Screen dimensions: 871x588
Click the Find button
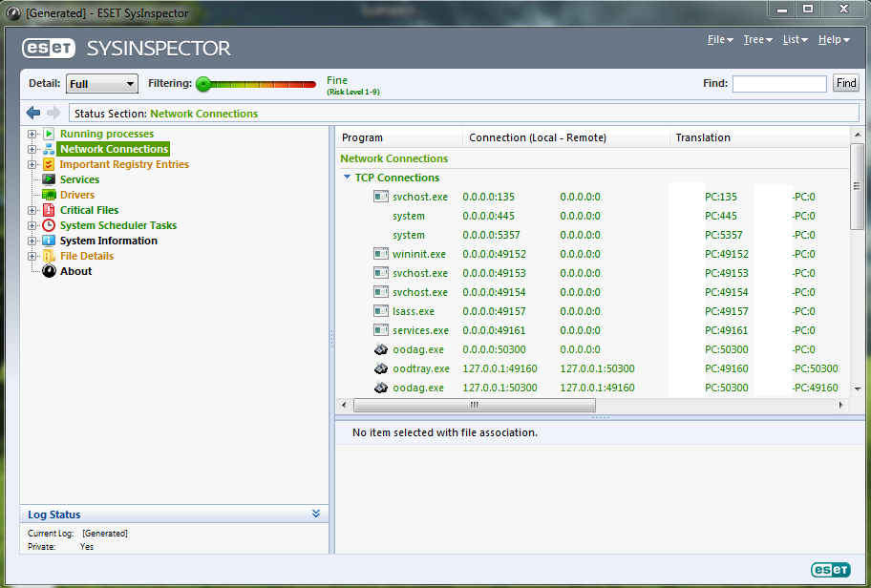[x=846, y=83]
